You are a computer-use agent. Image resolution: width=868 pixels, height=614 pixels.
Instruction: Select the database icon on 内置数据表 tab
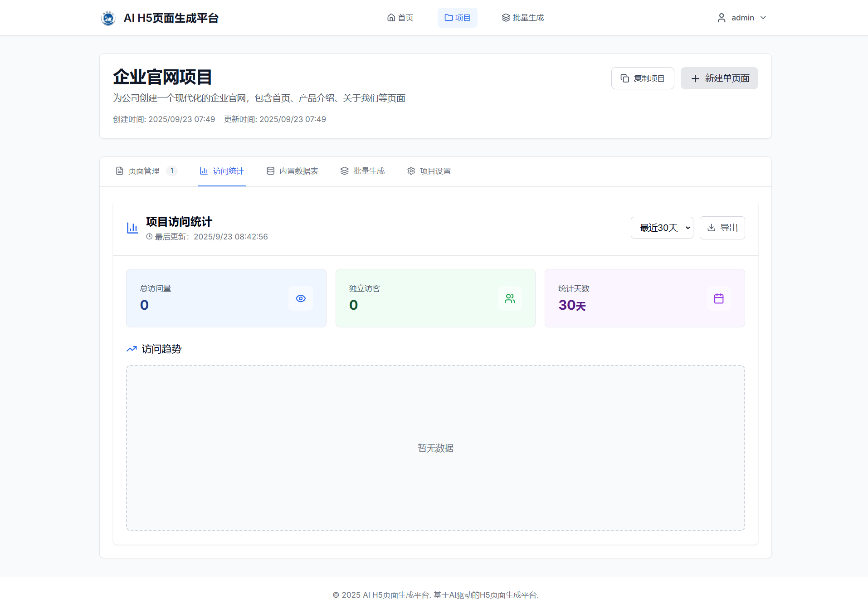[x=270, y=171]
